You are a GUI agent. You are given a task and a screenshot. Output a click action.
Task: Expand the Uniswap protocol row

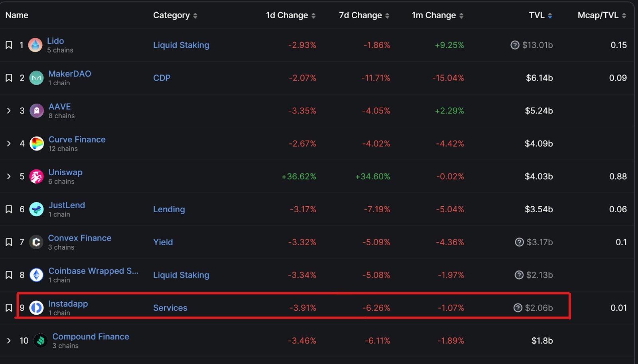pos(9,176)
